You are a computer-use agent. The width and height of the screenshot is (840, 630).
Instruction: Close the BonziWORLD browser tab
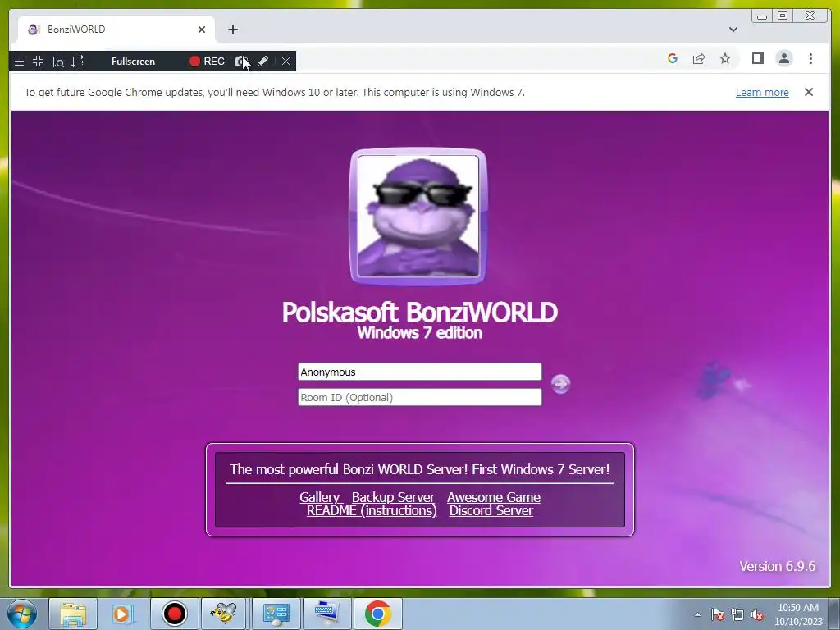pyautogui.click(x=202, y=30)
